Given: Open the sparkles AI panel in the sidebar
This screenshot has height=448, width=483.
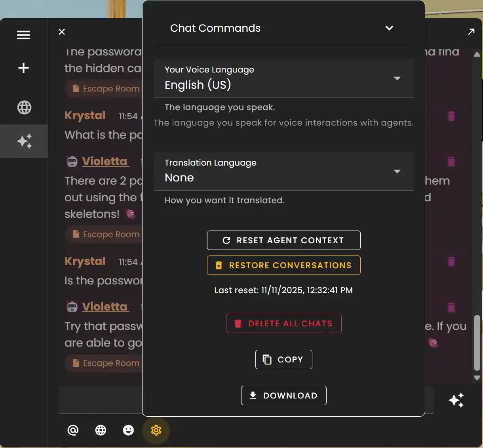Looking at the screenshot, I should 24,141.
